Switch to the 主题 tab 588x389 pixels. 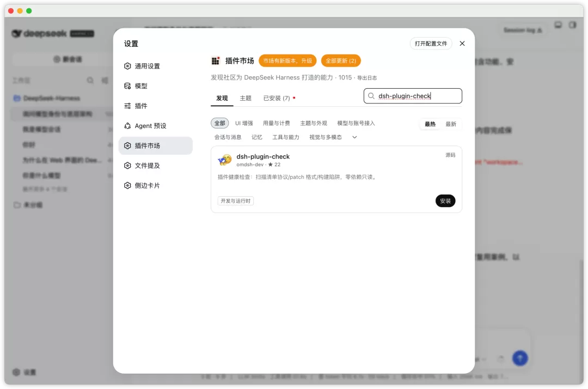pos(246,98)
